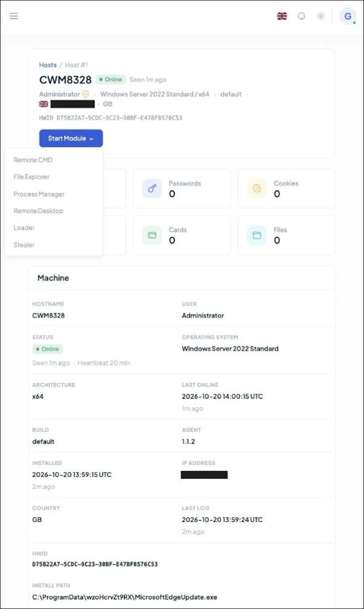Select the Machine section heading
The width and height of the screenshot is (364, 609).
pyautogui.click(x=53, y=278)
